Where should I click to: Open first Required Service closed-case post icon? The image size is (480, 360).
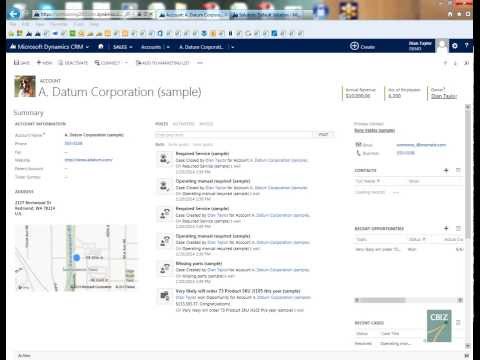click(164, 158)
